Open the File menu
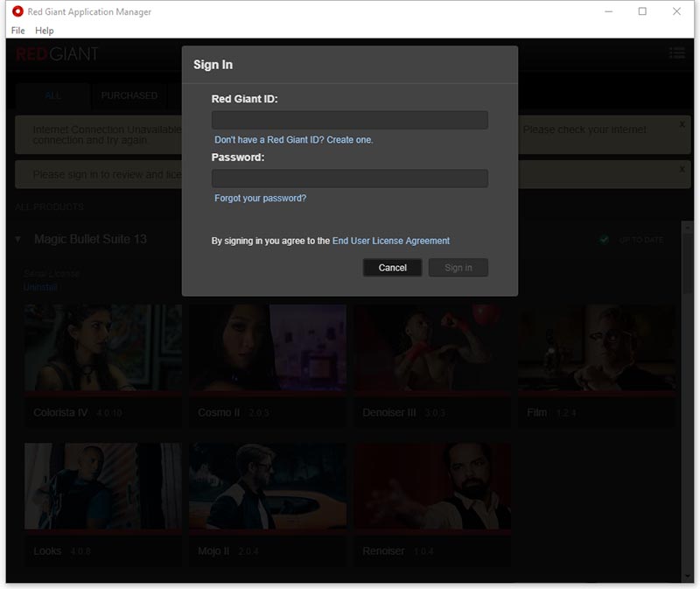The image size is (700, 589). click(17, 31)
